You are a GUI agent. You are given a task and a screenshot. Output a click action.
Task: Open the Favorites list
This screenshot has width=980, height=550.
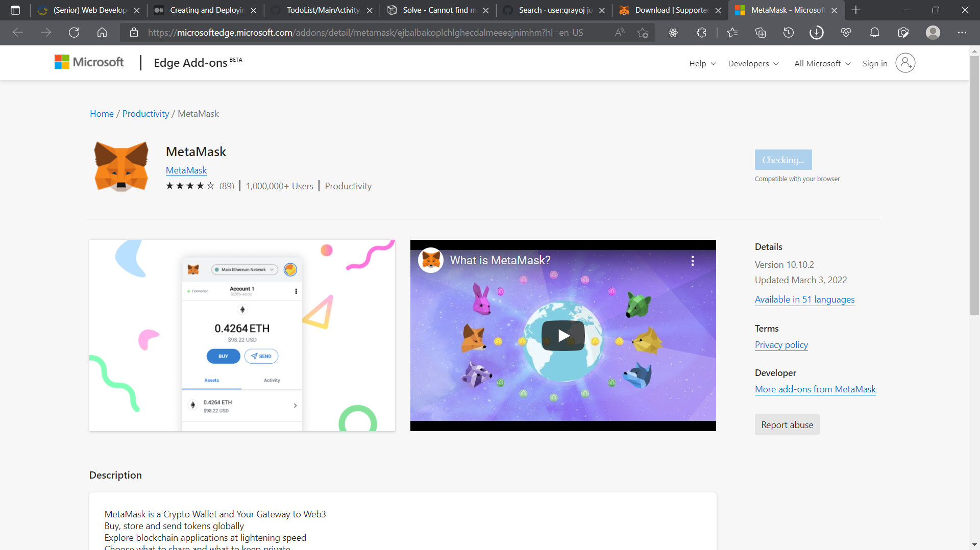732,33
